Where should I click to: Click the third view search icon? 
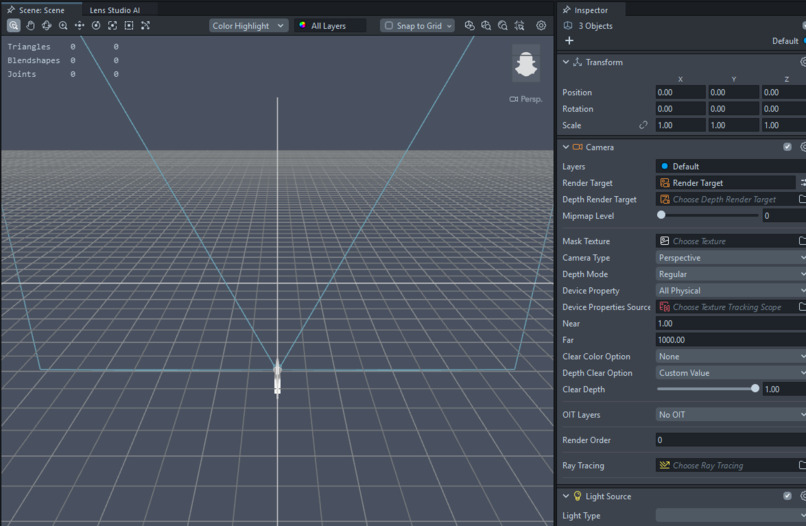(x=503, y=25)
